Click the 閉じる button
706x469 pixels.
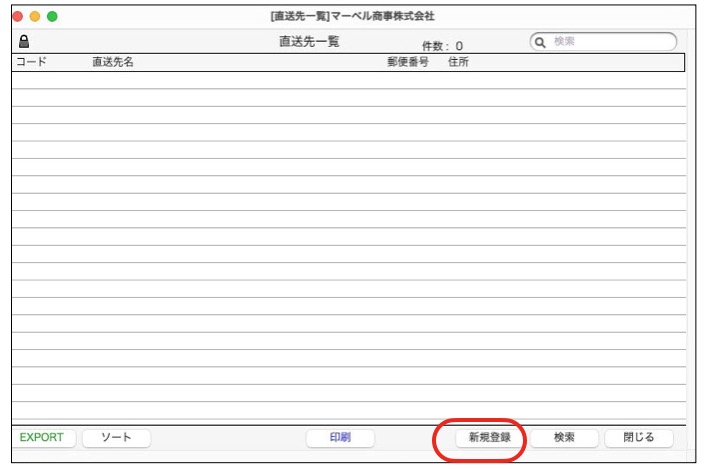click(638, 438)
